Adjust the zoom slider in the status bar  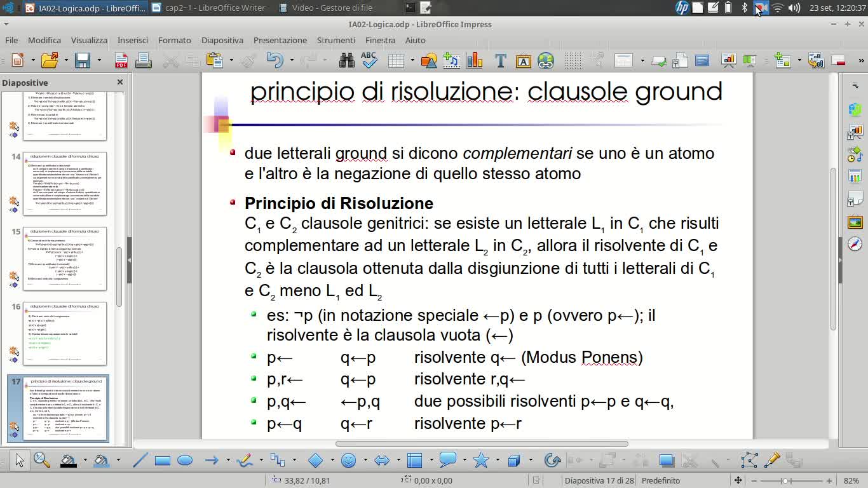[785, 481]
